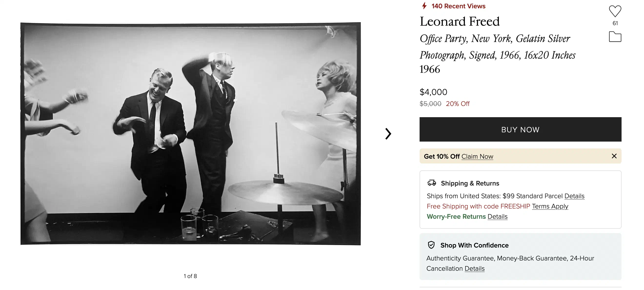Click the Shop With Confidence heading
The height and width of the screenshot is (290, 644).
474,245
